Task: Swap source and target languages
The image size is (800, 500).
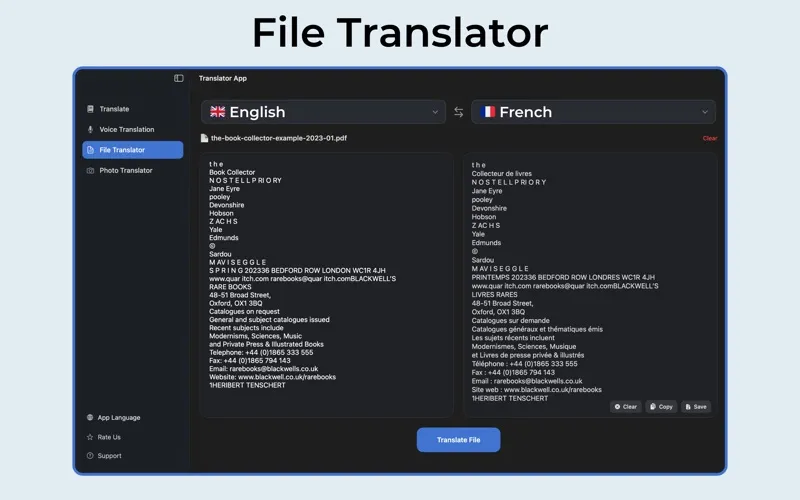Action: (458, 112)
